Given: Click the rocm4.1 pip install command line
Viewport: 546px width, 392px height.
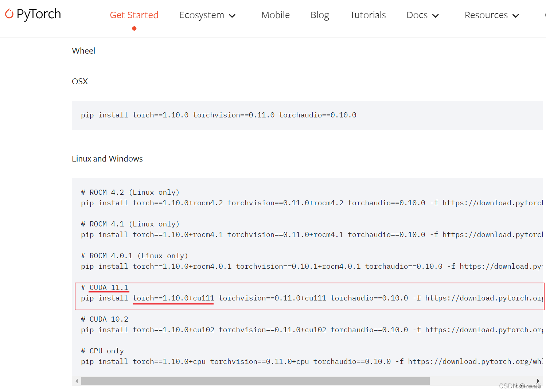Looking at the screenshot, I should pos(312,234).
